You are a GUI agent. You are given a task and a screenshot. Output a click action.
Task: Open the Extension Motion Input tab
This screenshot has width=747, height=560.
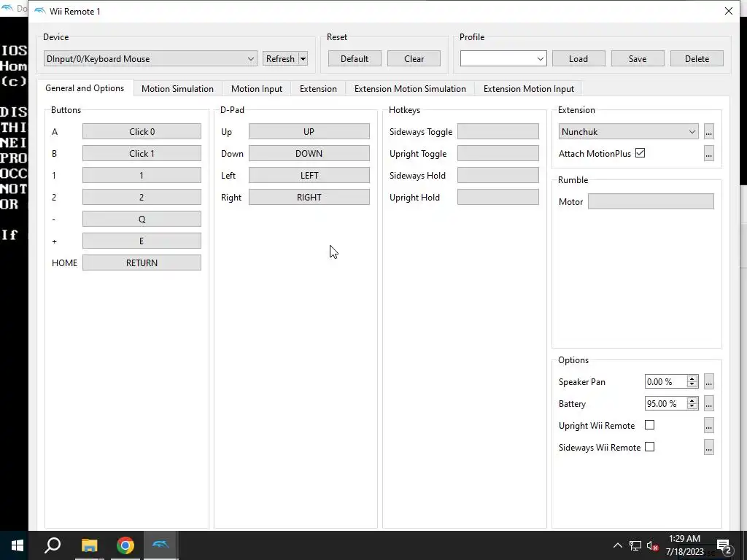[529, 88]
